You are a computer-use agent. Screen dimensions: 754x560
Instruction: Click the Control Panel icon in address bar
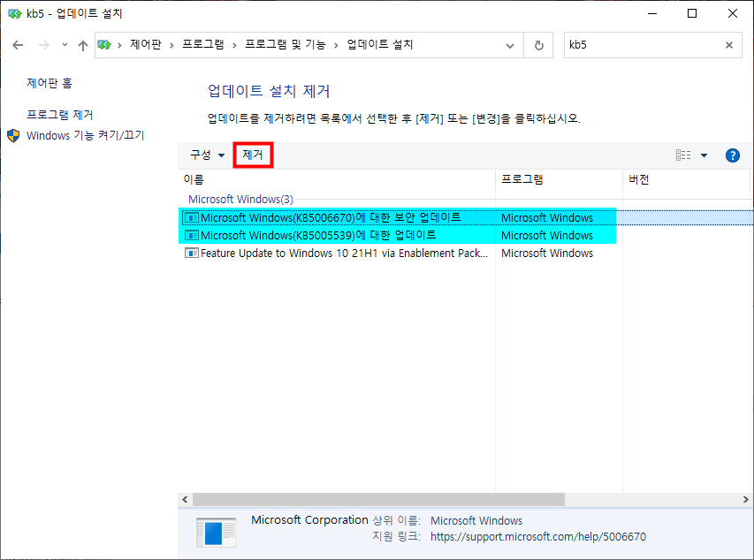pos(104,45)
